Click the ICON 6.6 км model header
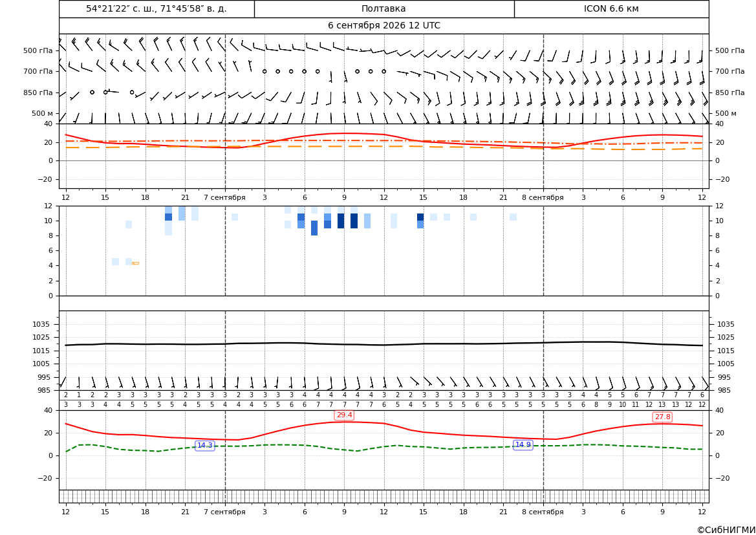This screenshot has height=535, width=756. point(611,8)
